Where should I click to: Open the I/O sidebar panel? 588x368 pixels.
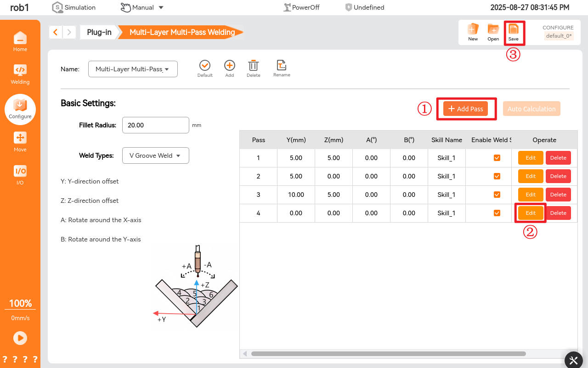point(20,174)
